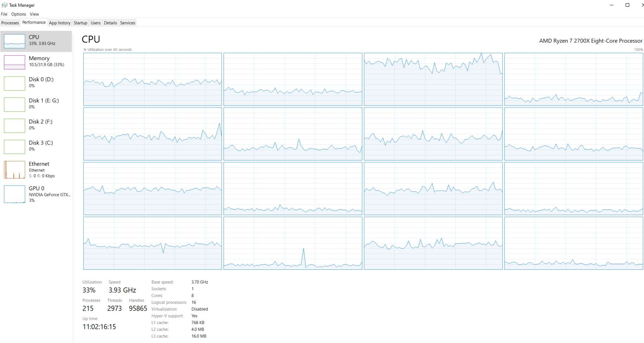
Task: Click the large CPU heading above the graphs
Action: 91,39
